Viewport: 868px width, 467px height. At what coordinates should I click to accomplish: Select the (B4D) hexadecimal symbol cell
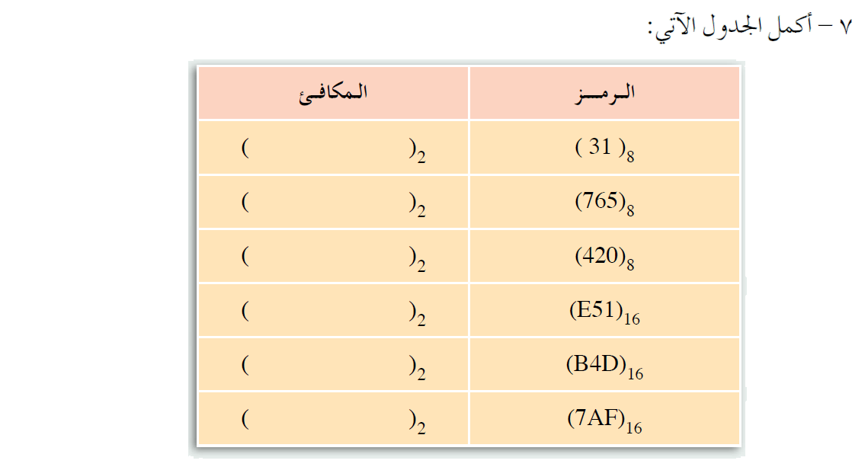[x=604, y=365]
